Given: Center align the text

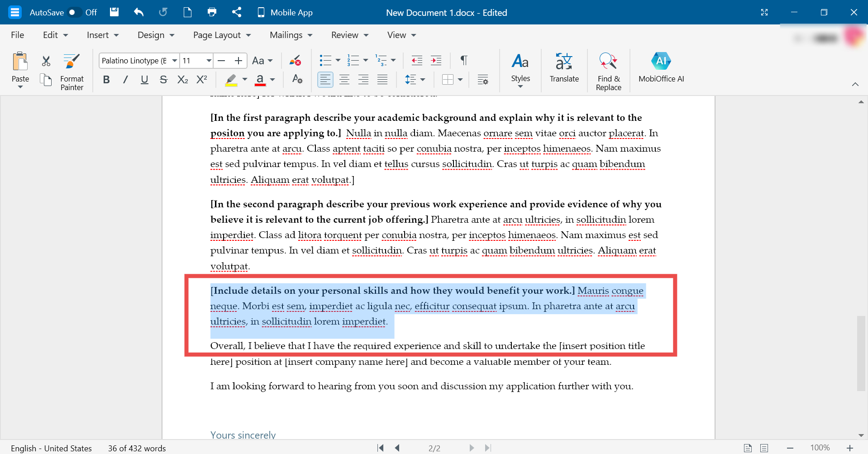Looking at the screenshot, I should click(344, 80).
